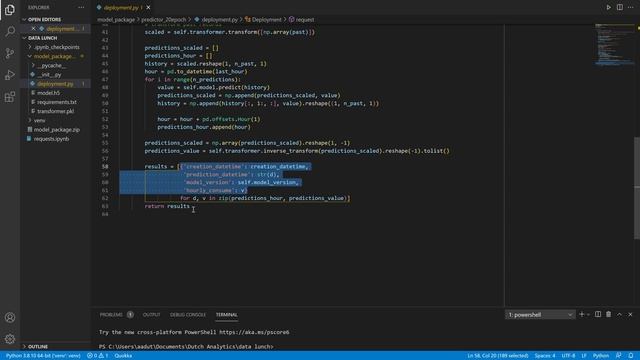Click the editor vertical scrollbar
The height and width of the screenshot is (360, 640).
click(637, 188)
